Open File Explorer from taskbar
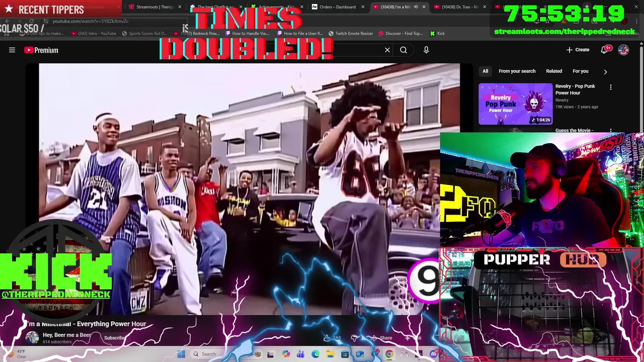Viewport: 644px width, 362px height. tap(330, 354)
